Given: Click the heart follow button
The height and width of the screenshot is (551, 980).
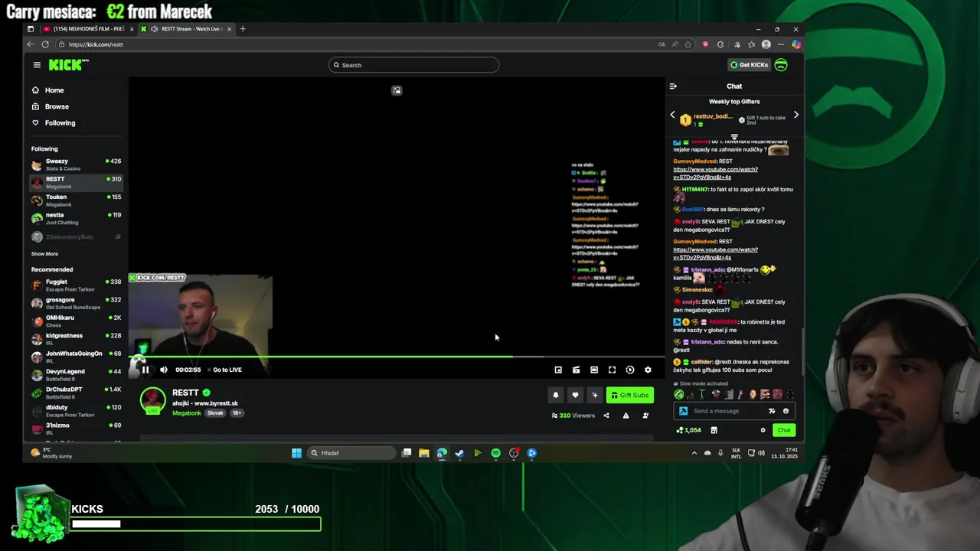Looking at the screenshot, I should point(575,395).
